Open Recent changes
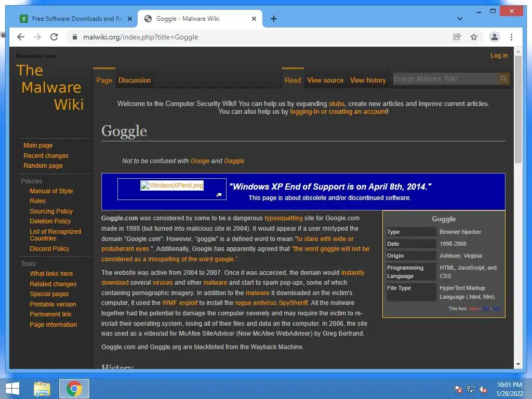 pos(46,156)
